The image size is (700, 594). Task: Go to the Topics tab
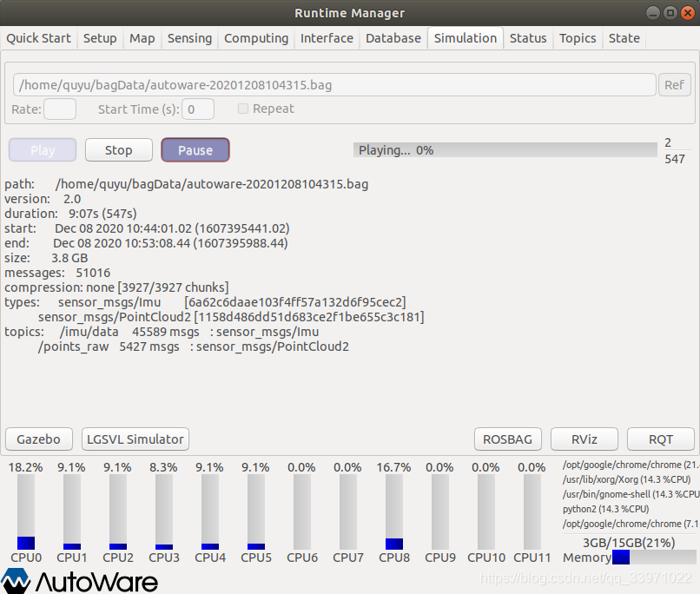point(578,38)
